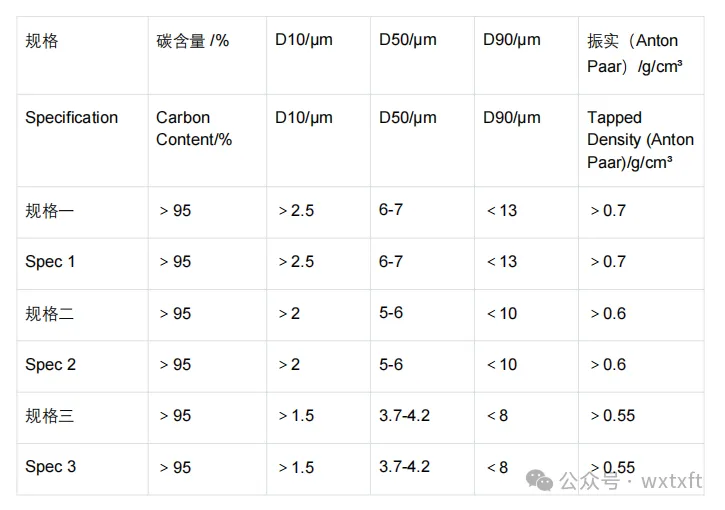Click the "Spec 2" row label
The width and height of the screenshot is (725, 510).
[50, 365]
